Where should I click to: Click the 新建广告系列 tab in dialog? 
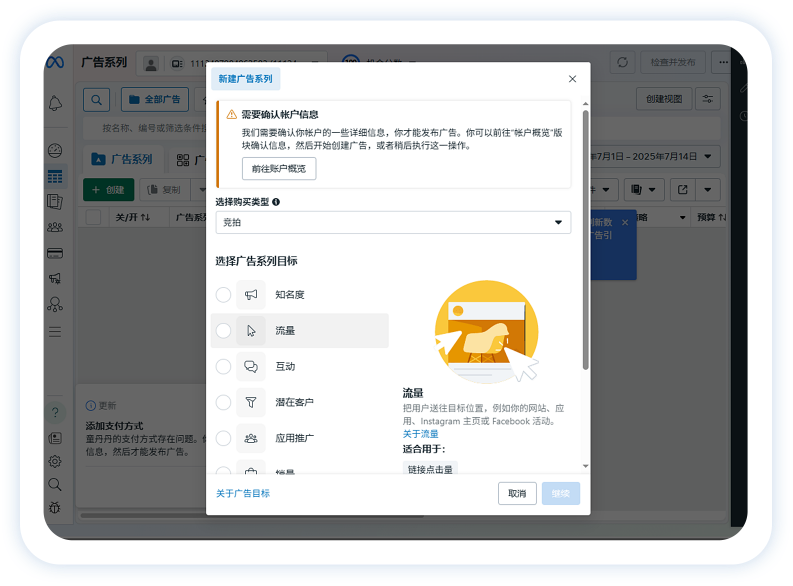245,79
